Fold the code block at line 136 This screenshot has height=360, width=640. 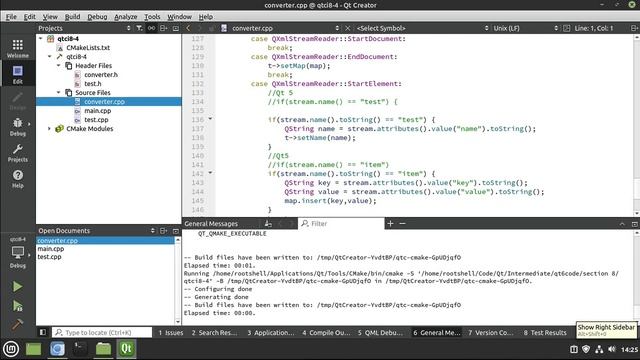(210, 119)
